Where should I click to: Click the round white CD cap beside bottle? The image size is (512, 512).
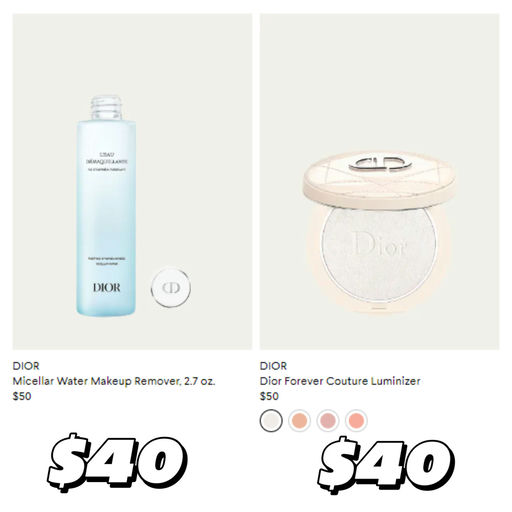[171, 287]
